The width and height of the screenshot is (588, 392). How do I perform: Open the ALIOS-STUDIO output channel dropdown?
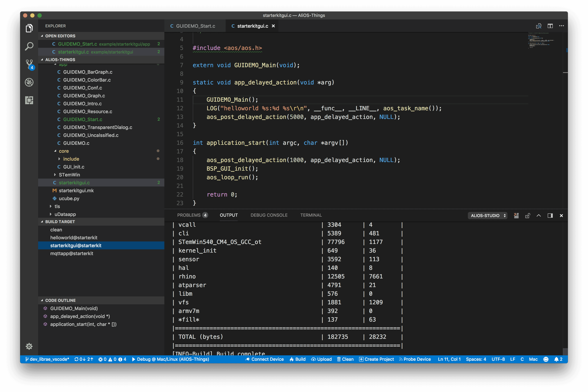[x=487, y=216]
